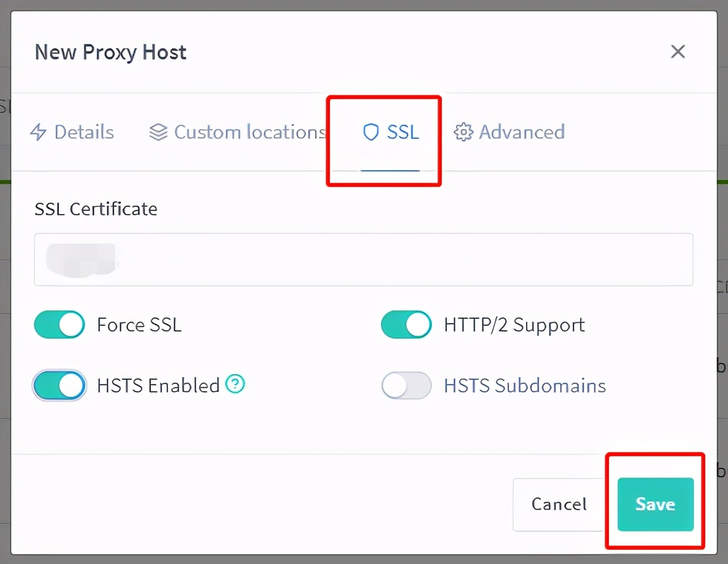728x564 pixels.
Task: Open the SSL Certificate dropdown
Action: (x=363, y=259)
